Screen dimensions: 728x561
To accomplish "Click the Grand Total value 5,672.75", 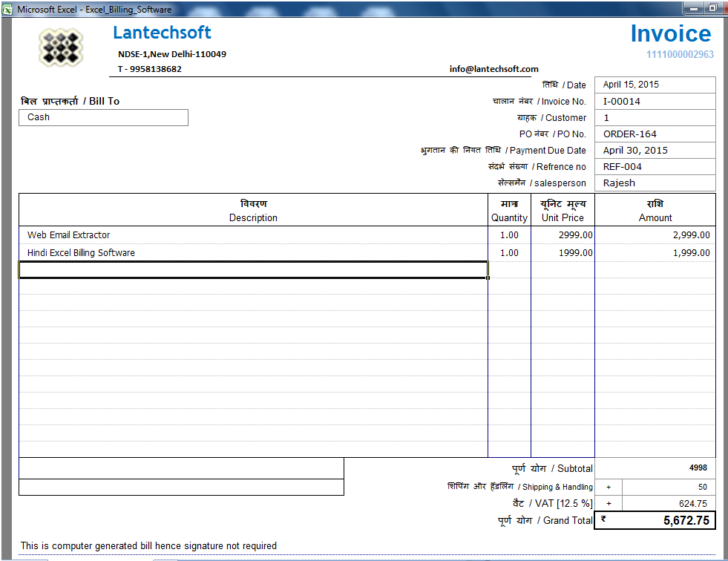I will coord(686,521).
